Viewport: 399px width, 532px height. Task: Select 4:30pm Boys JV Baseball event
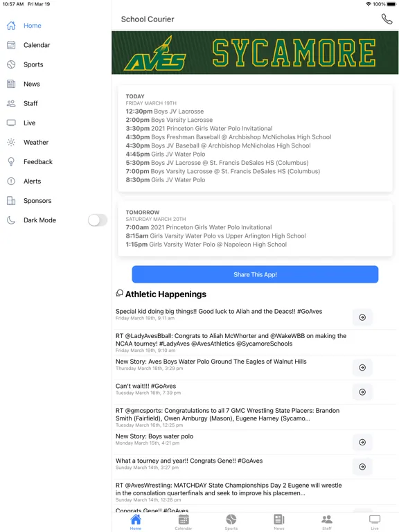point(218,145)
